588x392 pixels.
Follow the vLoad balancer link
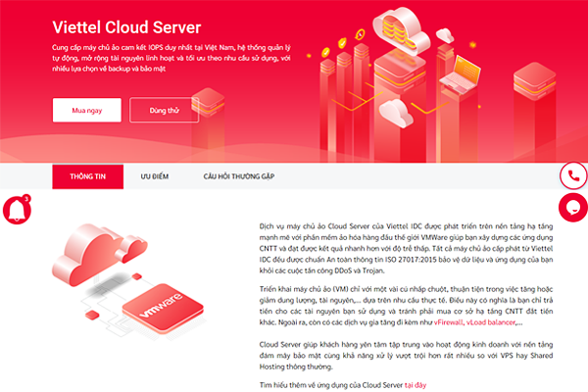(491, 322)
